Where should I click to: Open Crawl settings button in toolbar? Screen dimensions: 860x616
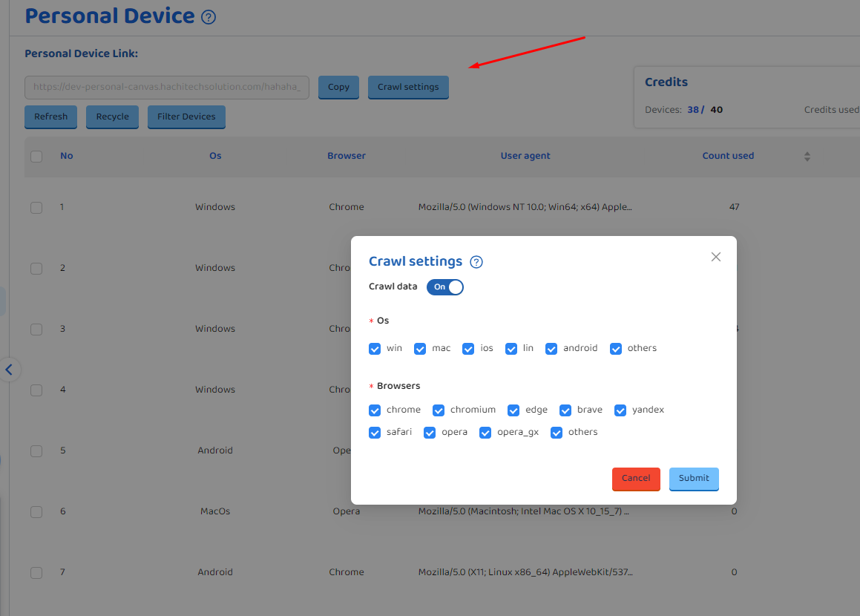408,87
